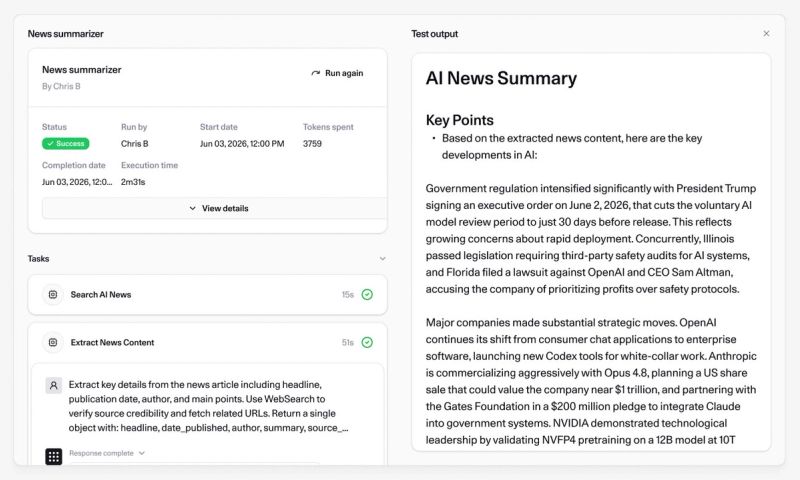Click the AI News Summary heading
This screenshot has width=800, height=480.
tap(501, 78)
